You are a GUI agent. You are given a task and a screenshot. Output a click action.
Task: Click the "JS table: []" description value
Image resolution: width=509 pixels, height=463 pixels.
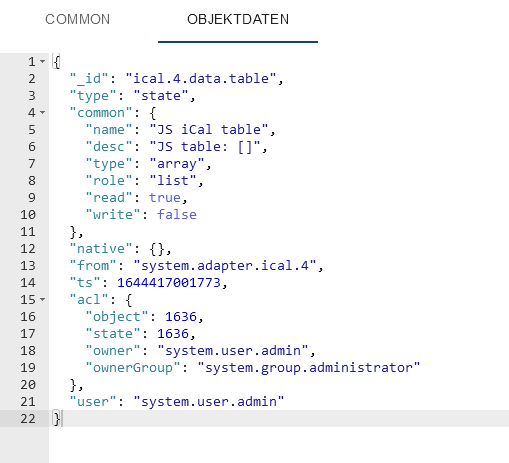click(x=205, y=147)
